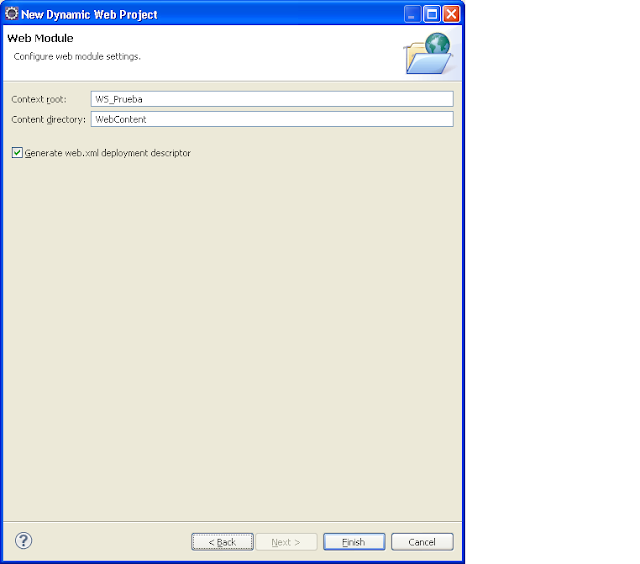The image size is (640, 564).
Task: Close the New Dynamic Web Project window
Action: tap(451, 14)
